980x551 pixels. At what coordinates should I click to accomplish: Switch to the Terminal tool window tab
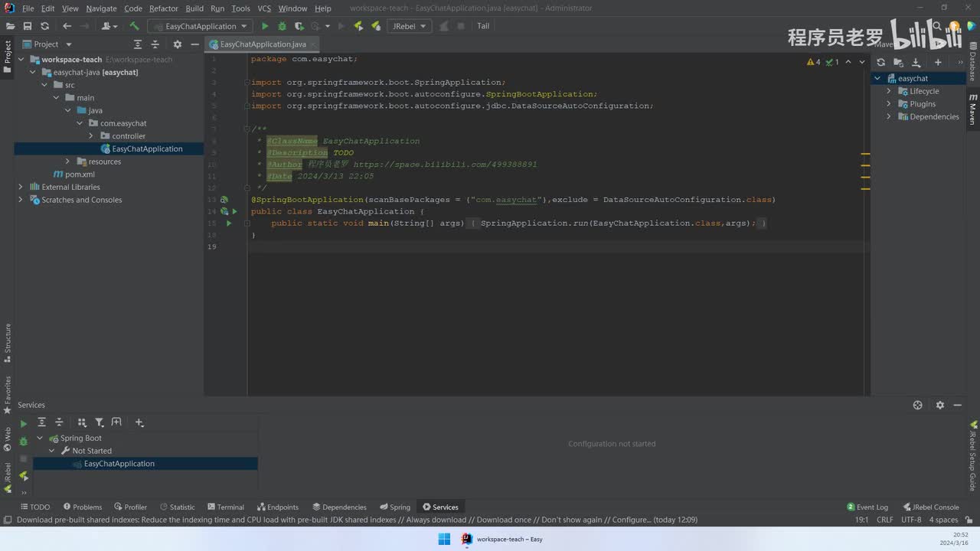(x=225, y=507)
